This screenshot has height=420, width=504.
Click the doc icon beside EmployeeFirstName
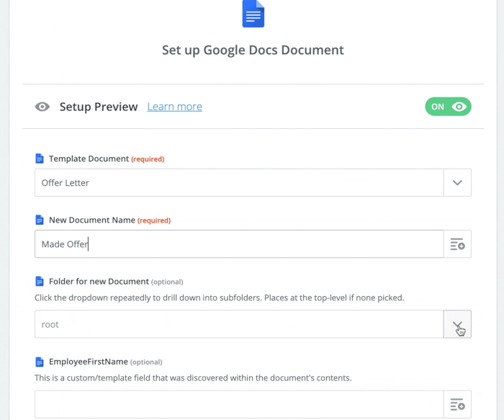click(39, 362)
